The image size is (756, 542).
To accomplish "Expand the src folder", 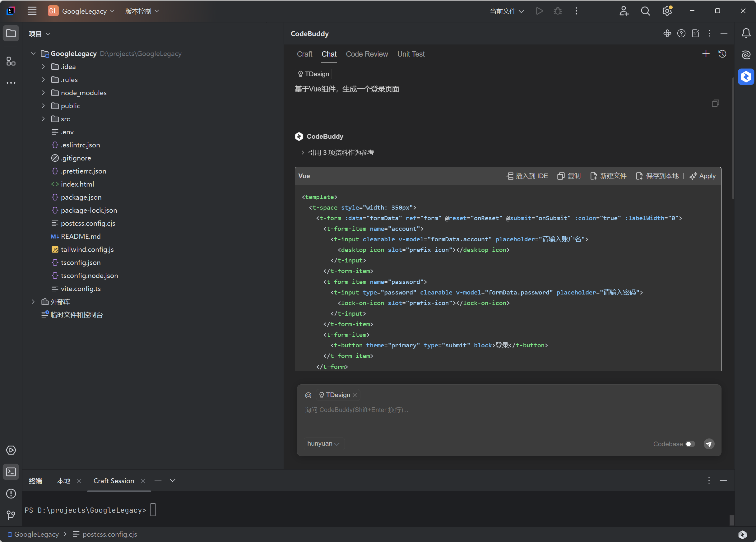I will 43,119.
